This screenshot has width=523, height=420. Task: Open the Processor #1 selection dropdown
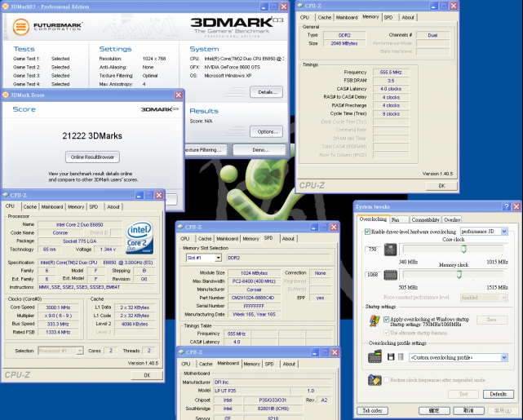[79, 351]
